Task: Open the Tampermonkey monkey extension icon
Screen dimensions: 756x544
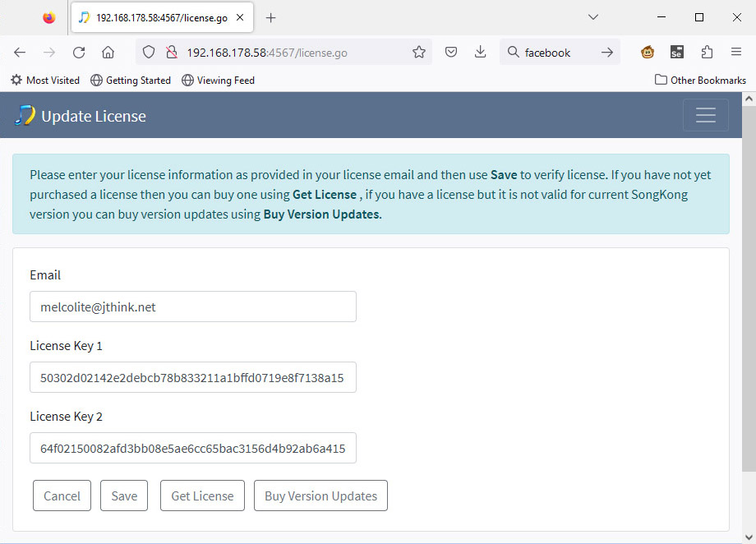Action: click(648, 52)
